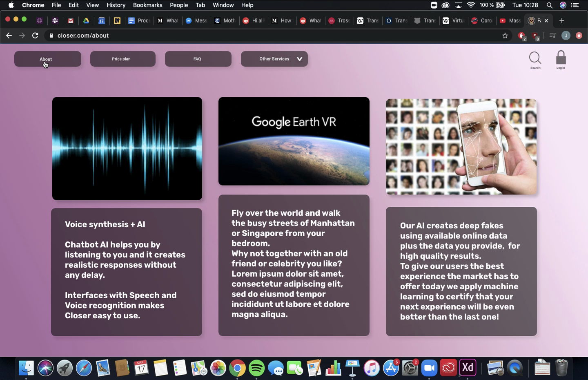Open the media control icon in Chrome toolbar

[552, 36]
